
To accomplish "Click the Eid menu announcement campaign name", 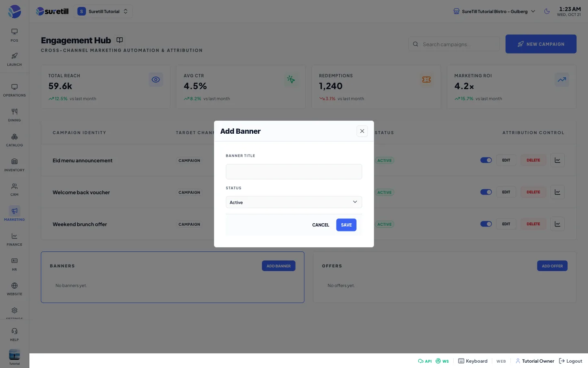I will click(x=82, y=161).
